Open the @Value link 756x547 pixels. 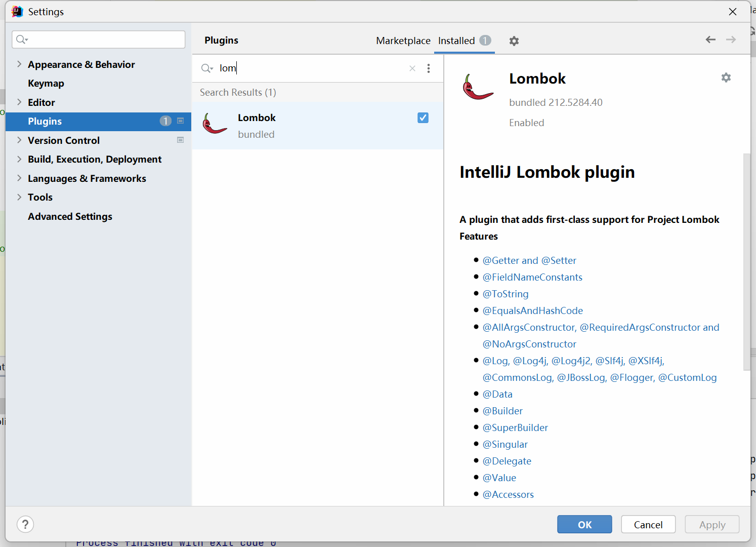click(x=499, y=478)
